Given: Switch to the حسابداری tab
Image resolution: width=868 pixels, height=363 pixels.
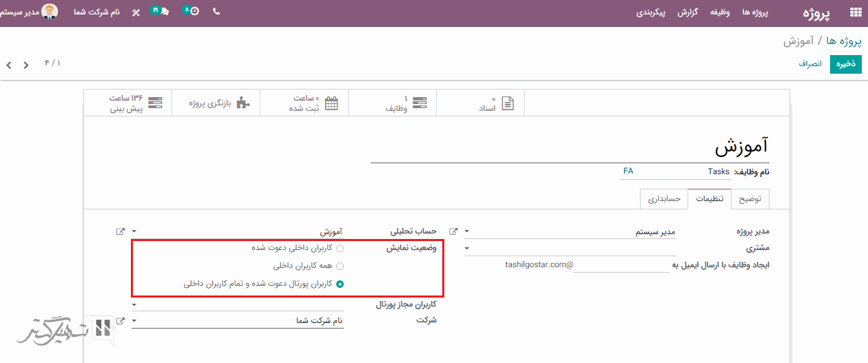Looking at the screenshot, I should pos(663,198).
